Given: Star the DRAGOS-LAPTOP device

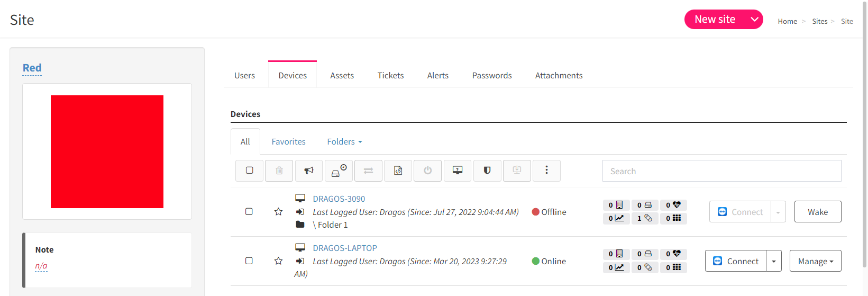Looking at the screenshot, I should tap(278, 261).
